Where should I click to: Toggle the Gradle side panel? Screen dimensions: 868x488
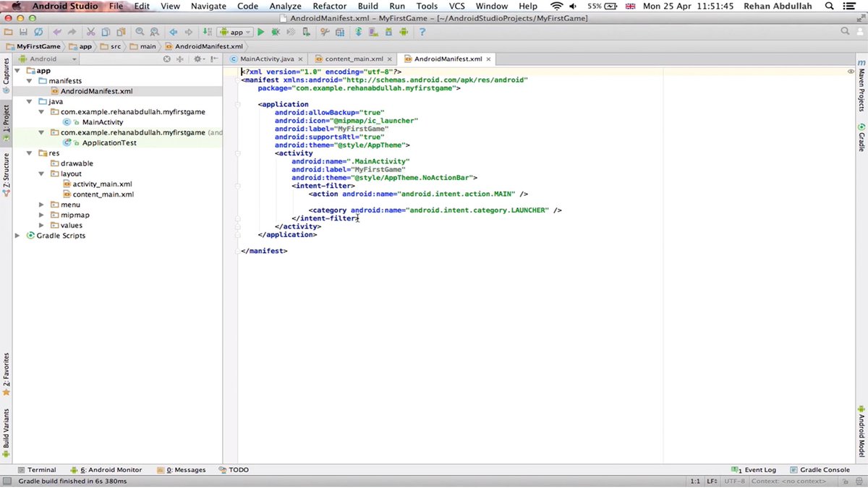click(861, 137)
